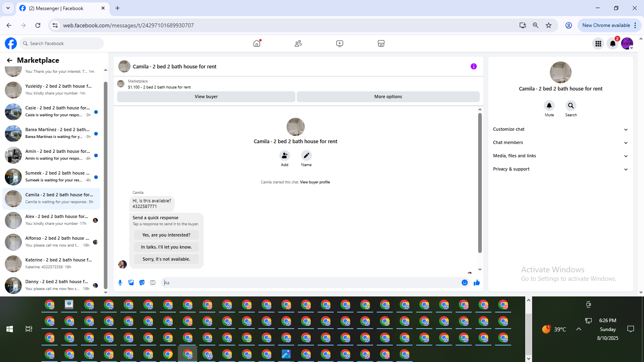Click the conversation list scrollbar
The width and height of the screenshot is (644, 362).
tap(105, 185)
